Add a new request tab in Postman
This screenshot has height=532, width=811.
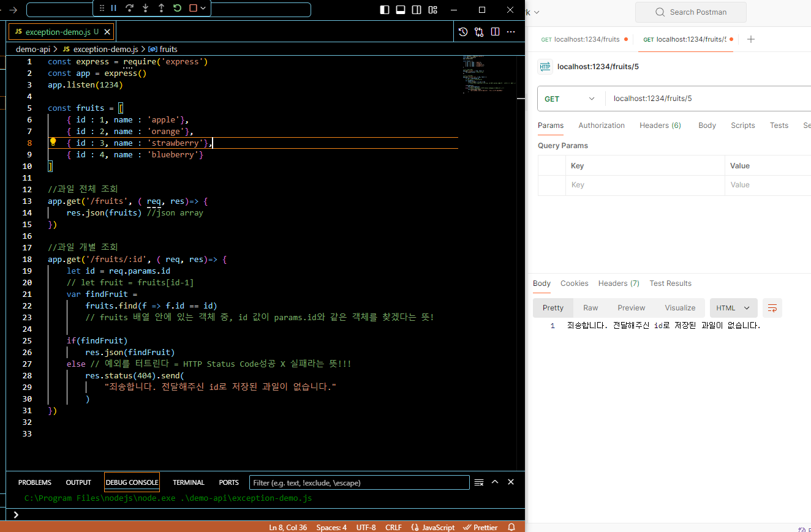pos(751,39)
